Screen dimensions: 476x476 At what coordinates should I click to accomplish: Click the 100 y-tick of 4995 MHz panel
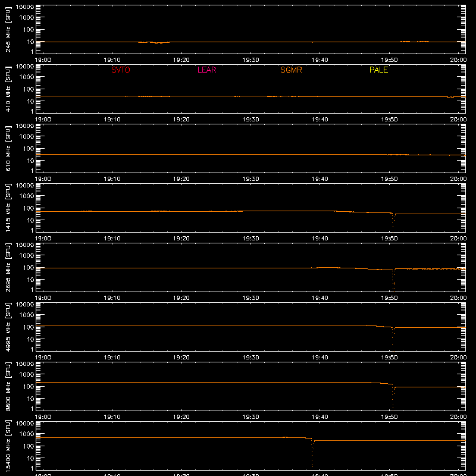pyautogui.click(x=29, y=327)
